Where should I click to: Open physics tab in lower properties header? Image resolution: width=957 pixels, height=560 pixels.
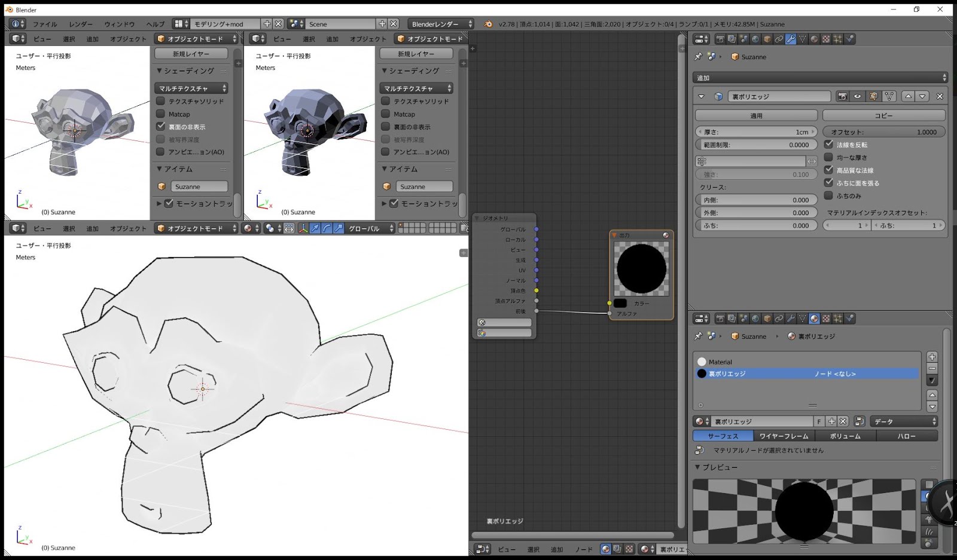pos(850,319)
